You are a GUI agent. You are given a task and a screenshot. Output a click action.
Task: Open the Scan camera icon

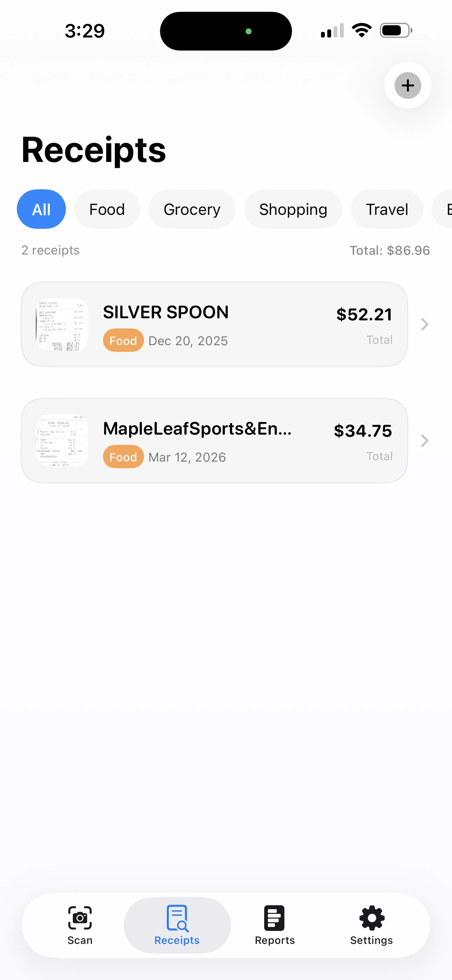point(80,918)
